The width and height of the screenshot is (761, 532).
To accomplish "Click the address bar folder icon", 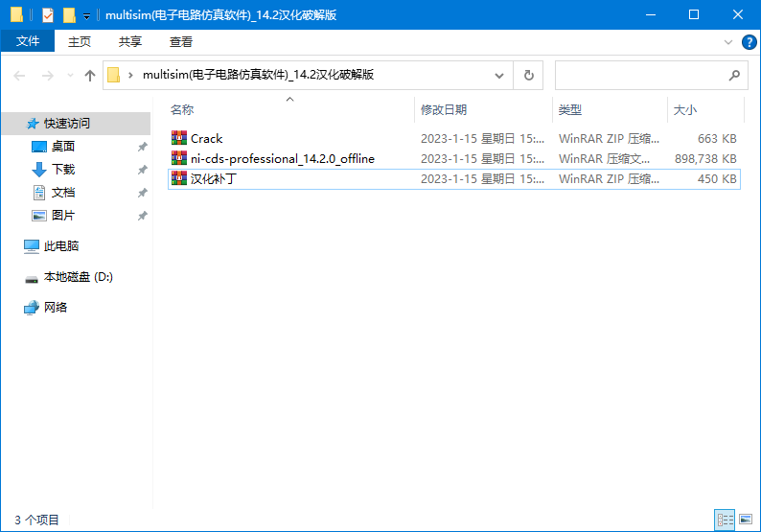I will coord(113,75).
